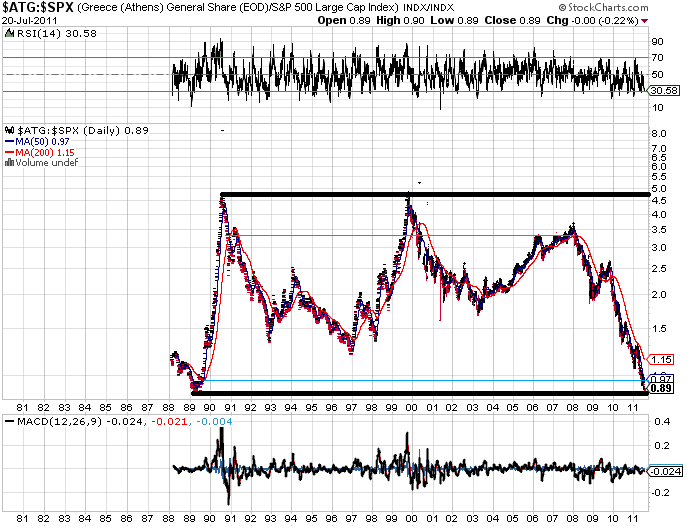Viewport: 689px width, 528px height.
Task: Click the black line marker before MACD(12,26,9)
Action: (x=9, y=422)
